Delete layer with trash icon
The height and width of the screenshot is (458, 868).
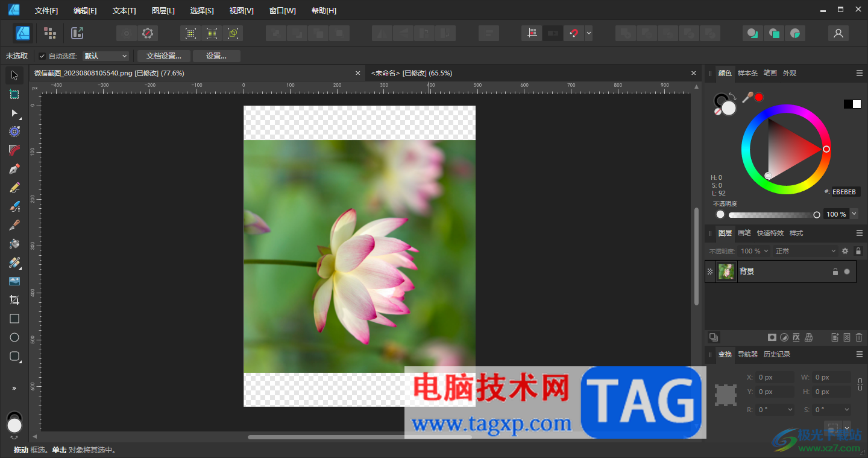859,337
